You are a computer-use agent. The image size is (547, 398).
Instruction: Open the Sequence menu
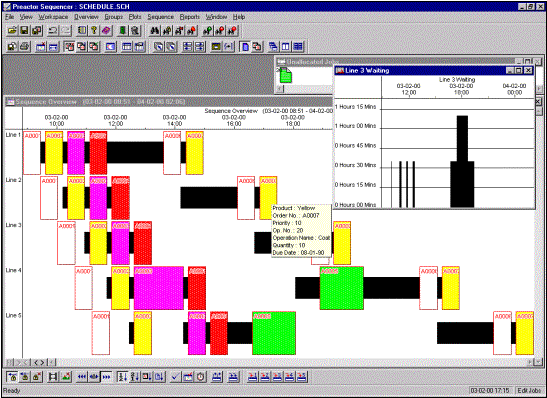click(x=160, y=17)
